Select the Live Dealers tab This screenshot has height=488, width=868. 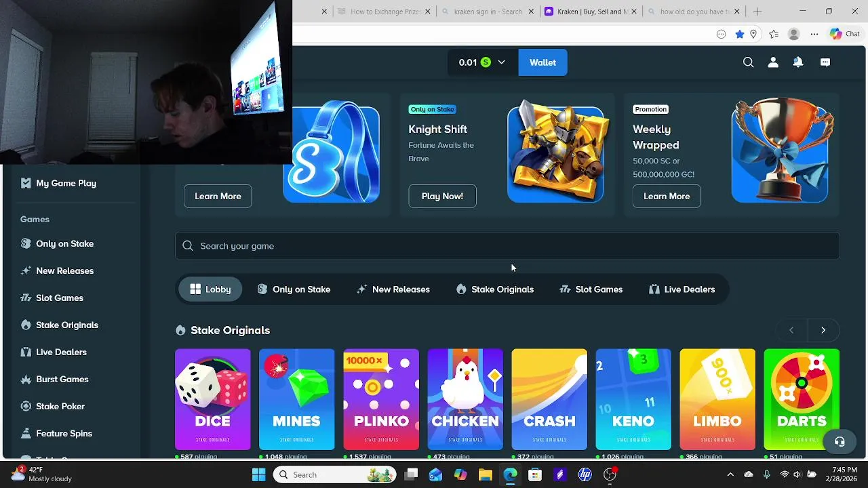click(682, 289)
